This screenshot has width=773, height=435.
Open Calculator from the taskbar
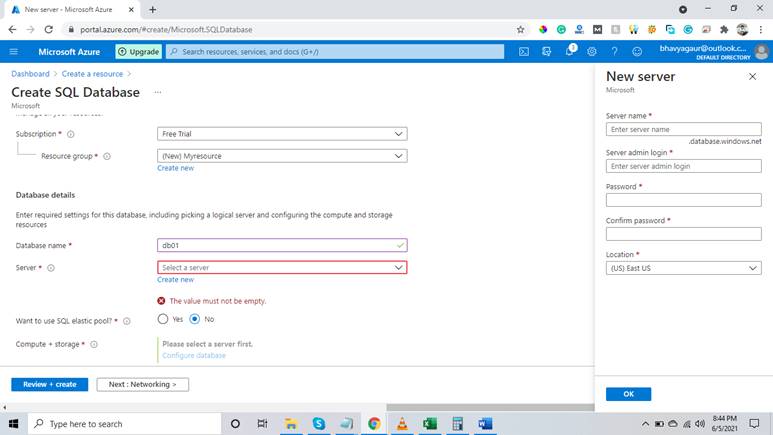click(457, 424)
